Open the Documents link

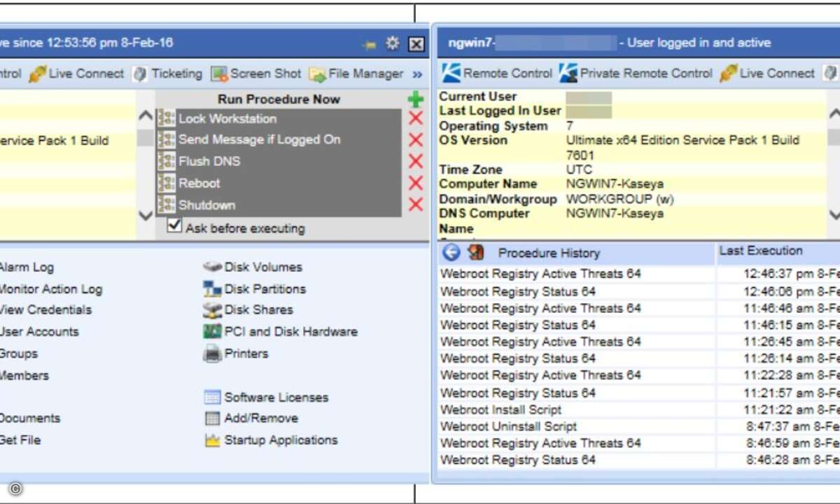[30, 418]
